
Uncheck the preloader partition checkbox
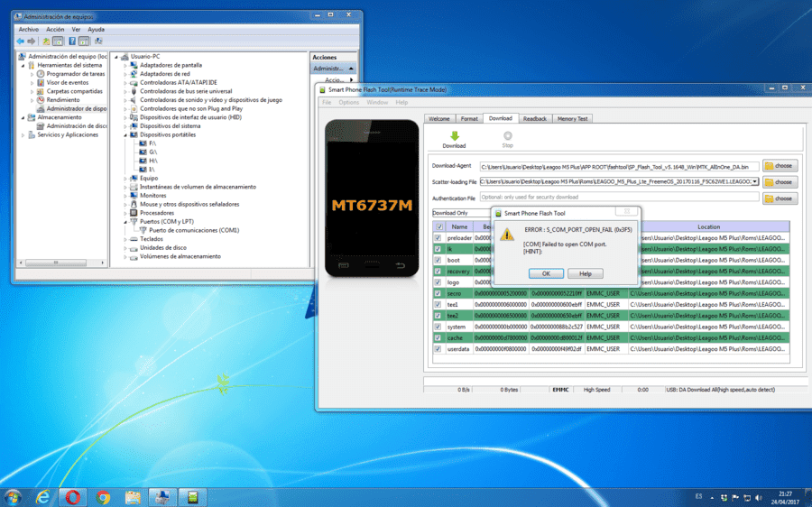click(x=438, y=237)
